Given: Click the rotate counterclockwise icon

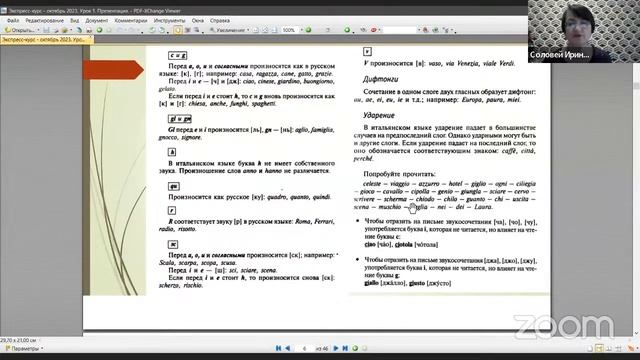Looking at the screenshot, I should coord(152,30).
